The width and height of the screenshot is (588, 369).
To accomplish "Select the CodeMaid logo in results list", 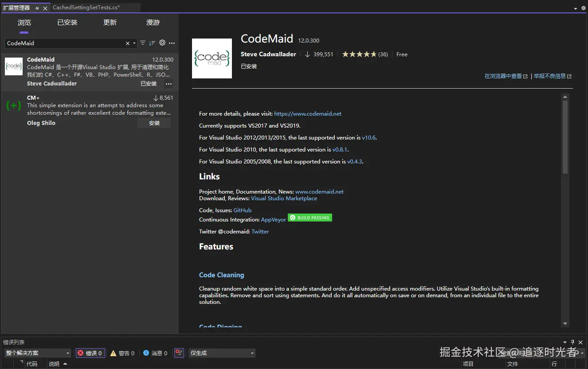I will 14,66.
